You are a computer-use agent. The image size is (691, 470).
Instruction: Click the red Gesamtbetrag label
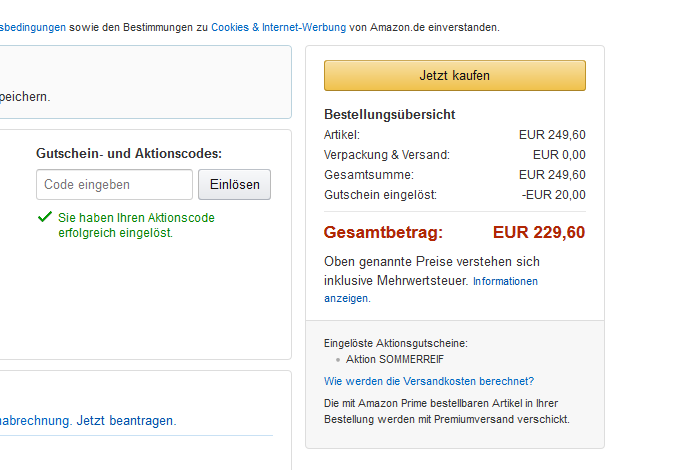tap(383, 233)
